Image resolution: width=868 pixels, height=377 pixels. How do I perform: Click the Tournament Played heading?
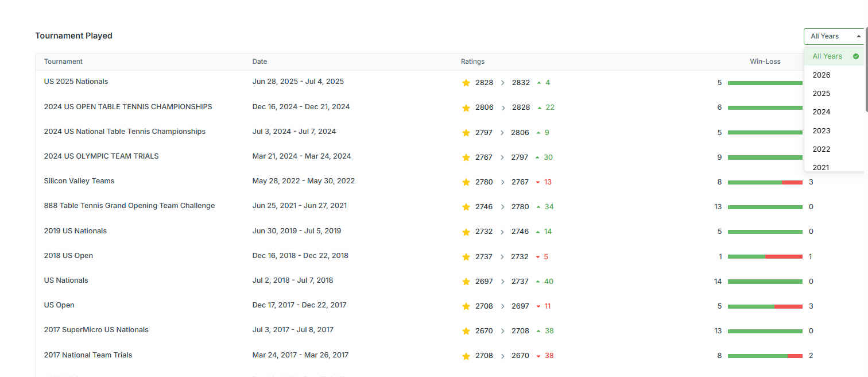pos(73,36)
